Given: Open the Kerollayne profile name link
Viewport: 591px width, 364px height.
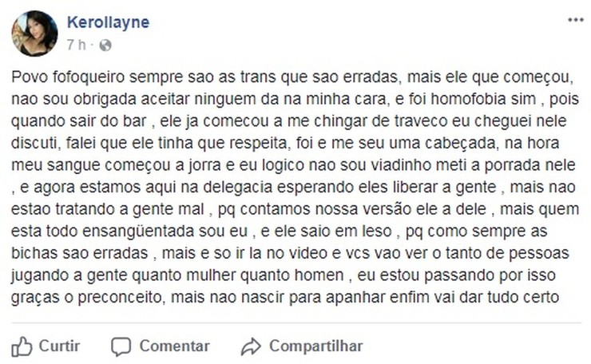Looking at the screenshot, I should 108,22.
